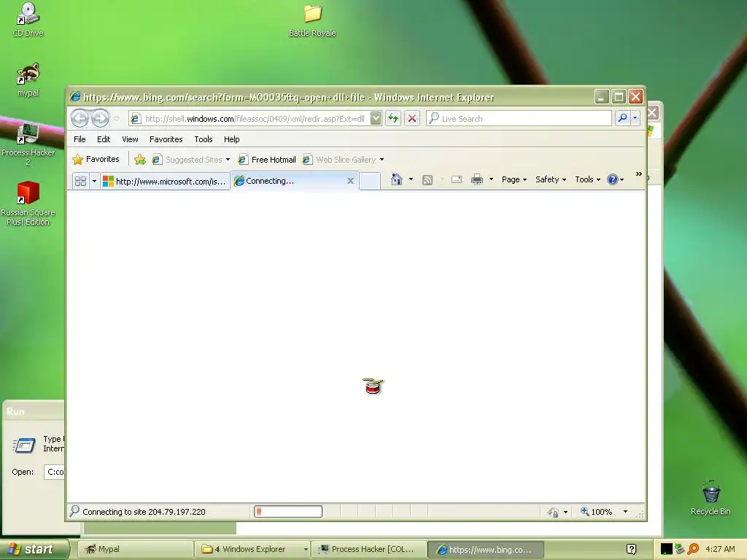Open the zoom level dropdown arrow

625,512
